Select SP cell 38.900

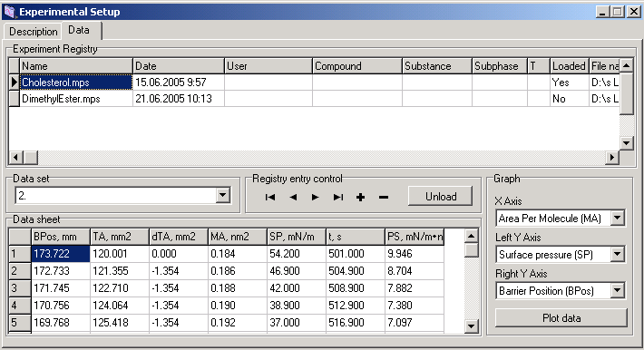coord(297,306)
